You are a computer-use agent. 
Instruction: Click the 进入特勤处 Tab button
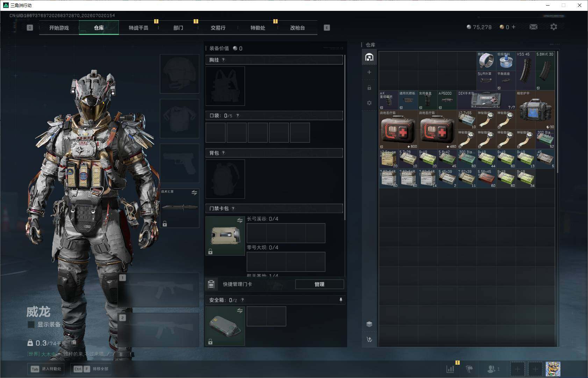(x=46, y=369)
